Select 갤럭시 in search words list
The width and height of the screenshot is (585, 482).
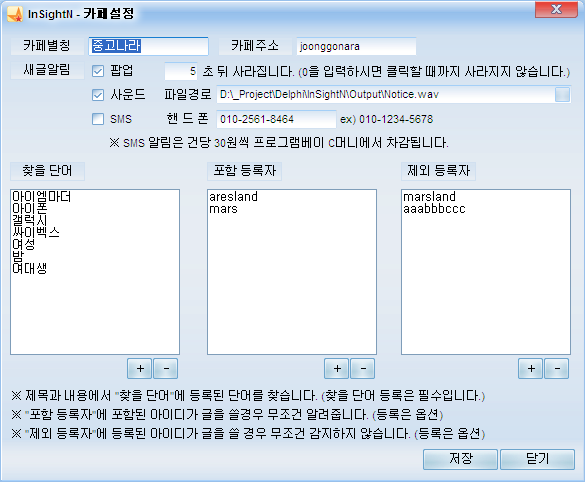click(x=30, y=220)
